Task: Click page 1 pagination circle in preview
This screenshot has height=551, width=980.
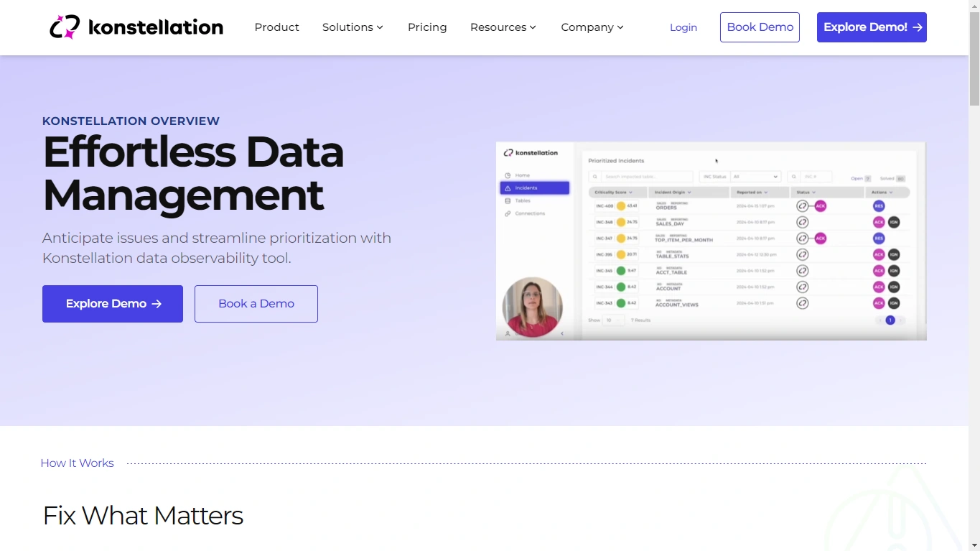Action: pyautogui.click(x=890, y=320)
